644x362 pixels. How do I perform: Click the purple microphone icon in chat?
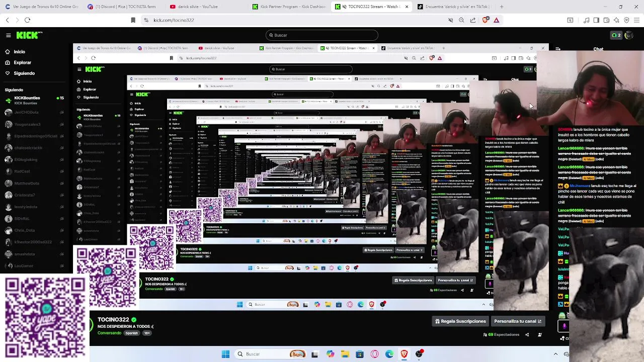coord(564,326)
